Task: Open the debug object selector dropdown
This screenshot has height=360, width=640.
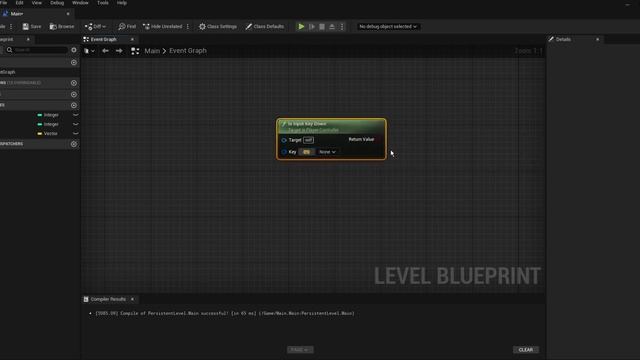Action: click(x=388, y=27)
